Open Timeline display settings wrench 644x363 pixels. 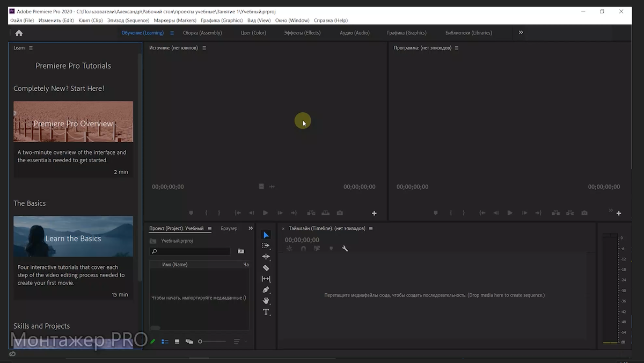coord(345,249)
